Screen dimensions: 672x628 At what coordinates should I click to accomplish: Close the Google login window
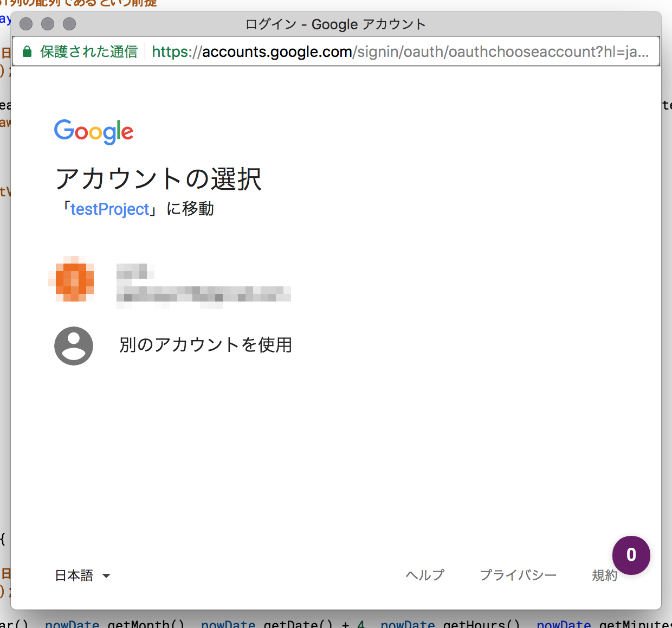coord(26,24)
